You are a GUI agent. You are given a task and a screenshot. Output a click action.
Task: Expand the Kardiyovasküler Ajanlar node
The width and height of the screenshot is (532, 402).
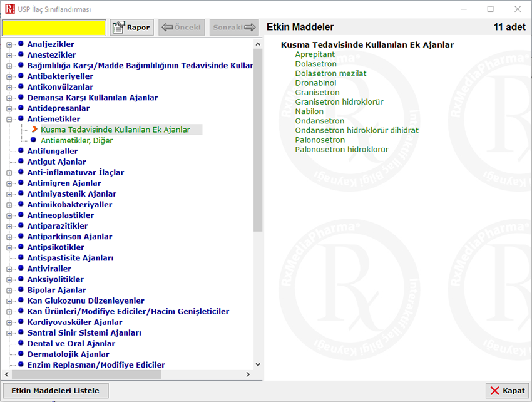coord(9,322)
